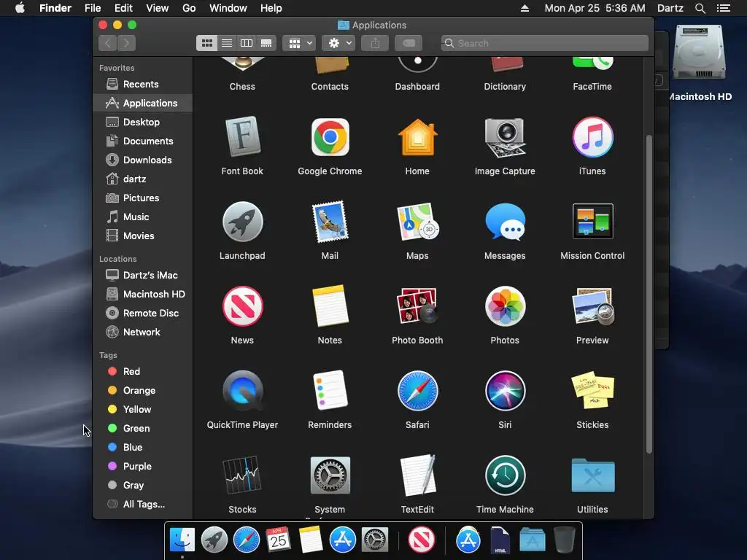
Task: Open Spotlight search in menu bar
Action: point(700,8)
